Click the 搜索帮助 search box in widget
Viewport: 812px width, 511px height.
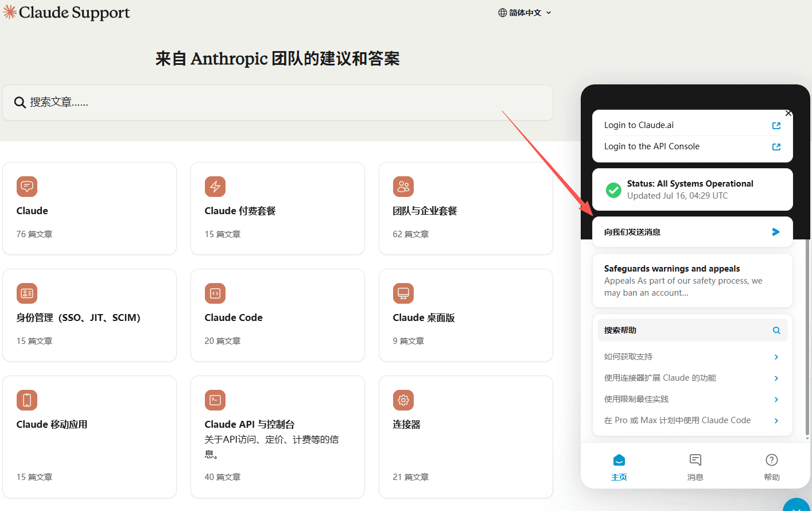tap(692, 330)
